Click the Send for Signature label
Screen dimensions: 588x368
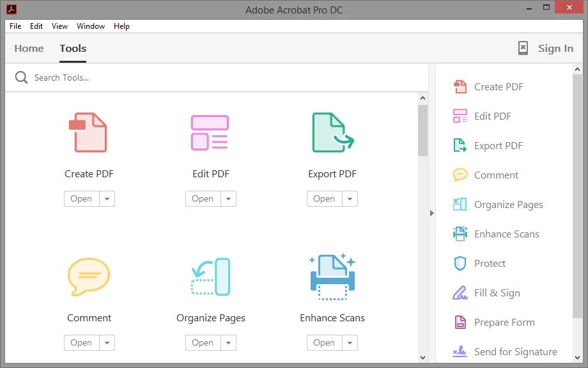[x=516, y=352]
